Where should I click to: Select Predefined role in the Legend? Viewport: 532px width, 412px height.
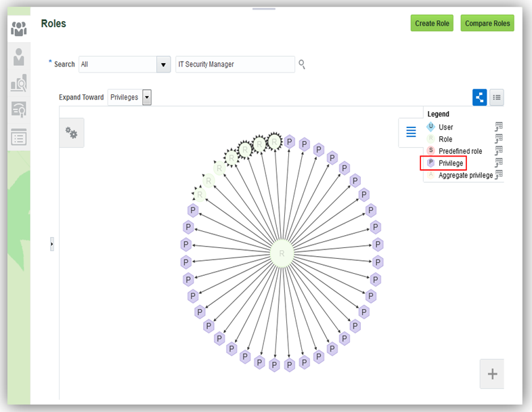pyautogui.click(x=460, y=151)
